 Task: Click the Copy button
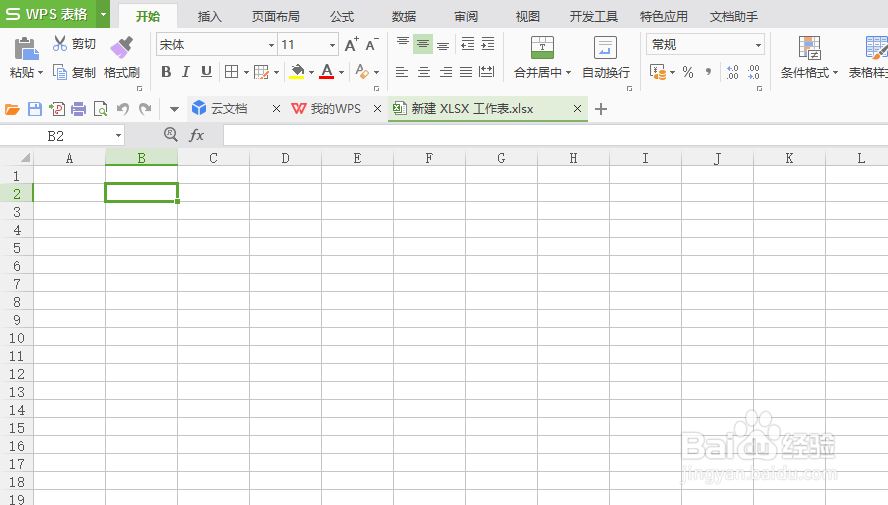[x=74, y=72]
